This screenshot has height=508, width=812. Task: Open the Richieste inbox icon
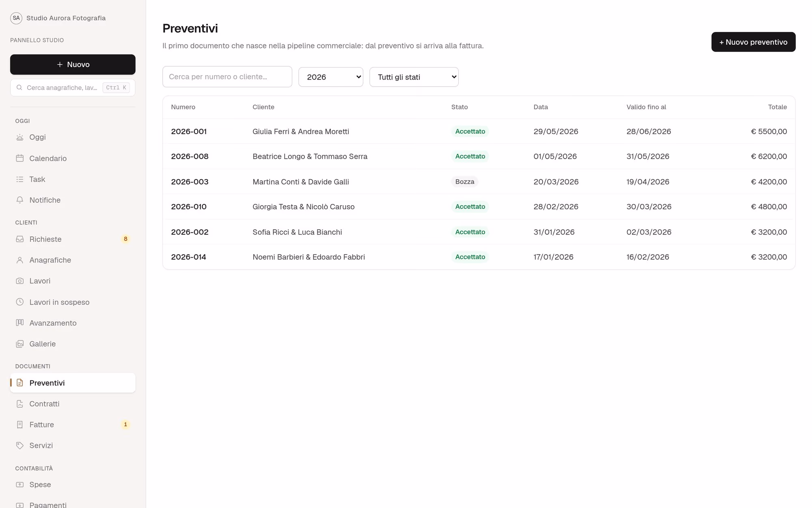pyautogui.click(x=19, y=239)
